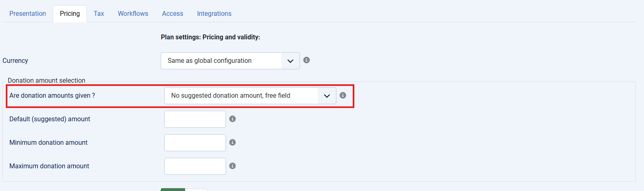Click info icon beside Maximum donation amount field
Screen dimensions: 644x191
[x=233, y=166]
